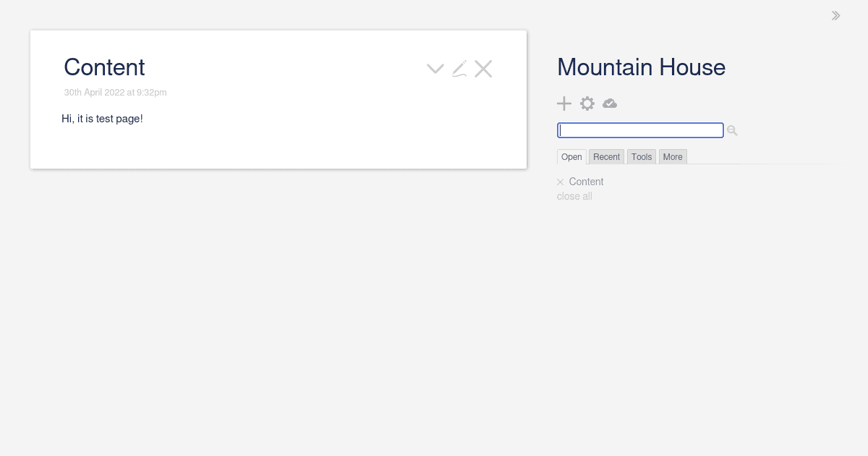Start a search with the magnifier icon
868x456 pixels.
click(x=732, y=130)
